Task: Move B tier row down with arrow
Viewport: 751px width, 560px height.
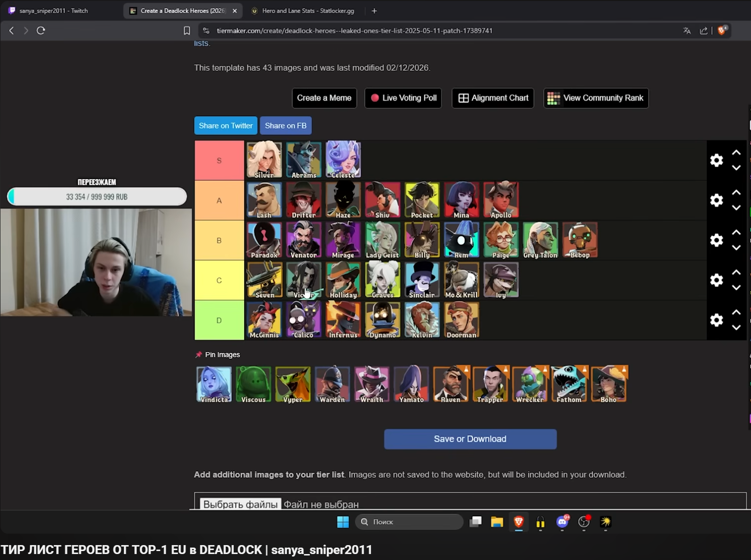Action: coord(737,248)
